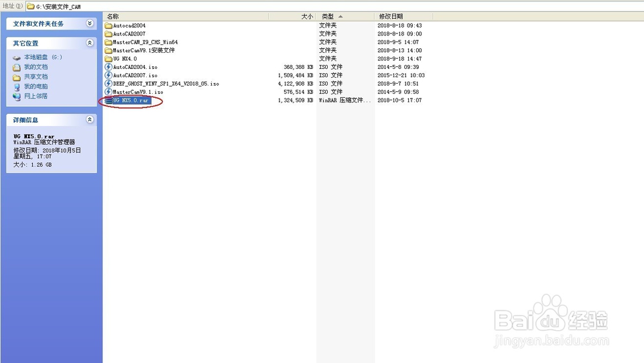Viewport: 644px width, 363px height.
Task: Click the AutoCAD2004.iso file icon
Action: 108,67
